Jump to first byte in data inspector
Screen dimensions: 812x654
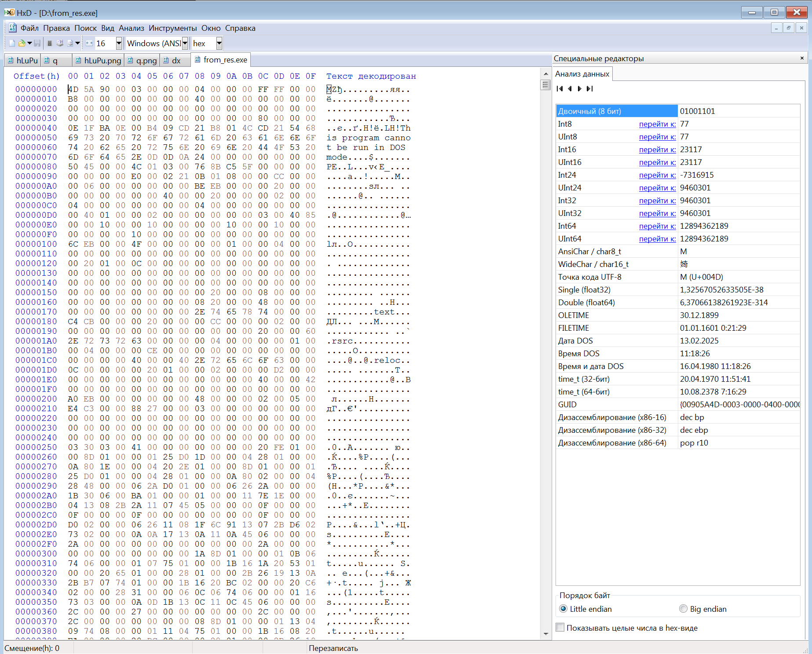[560, 89]
